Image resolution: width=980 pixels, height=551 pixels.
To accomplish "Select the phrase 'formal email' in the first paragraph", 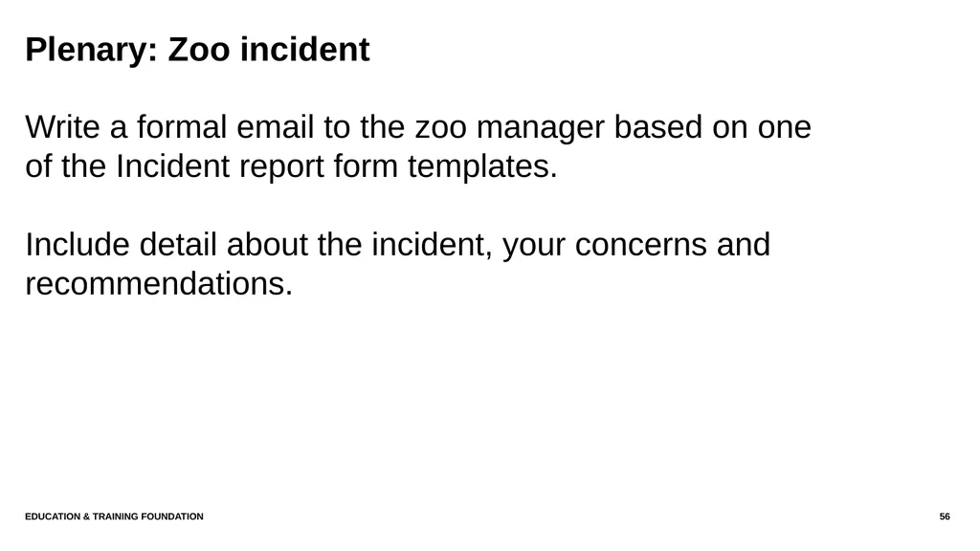I will pyautogui.click(x=226, y=127).
